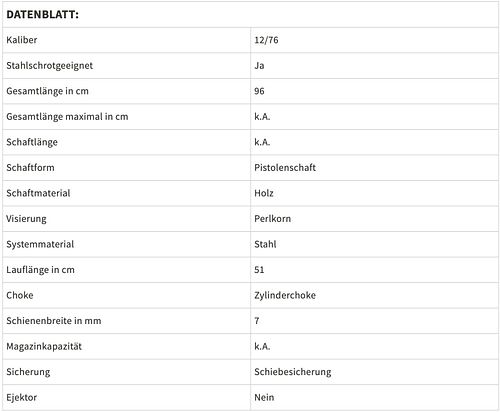Select the Stahlschrotgeeignet row label
The image size is (500, 412).
[49, 66]
